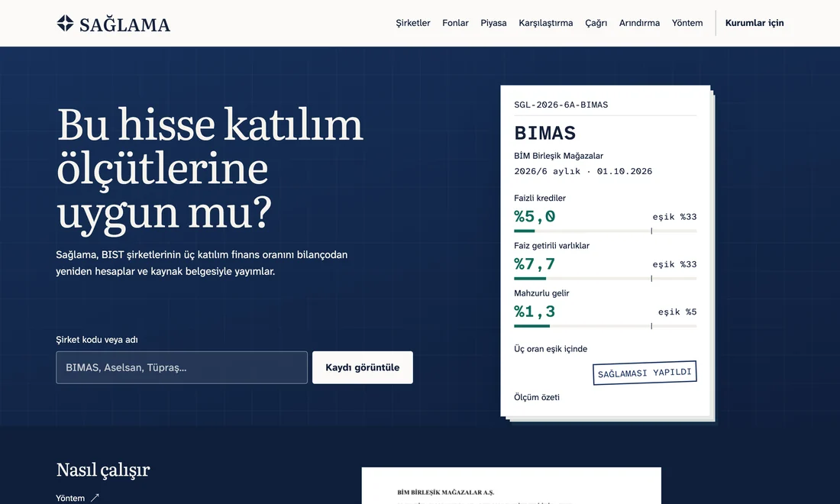Viewport: 840px width, 504px height.
Task: Open the Piyasa page
Action: coord(493,23)
